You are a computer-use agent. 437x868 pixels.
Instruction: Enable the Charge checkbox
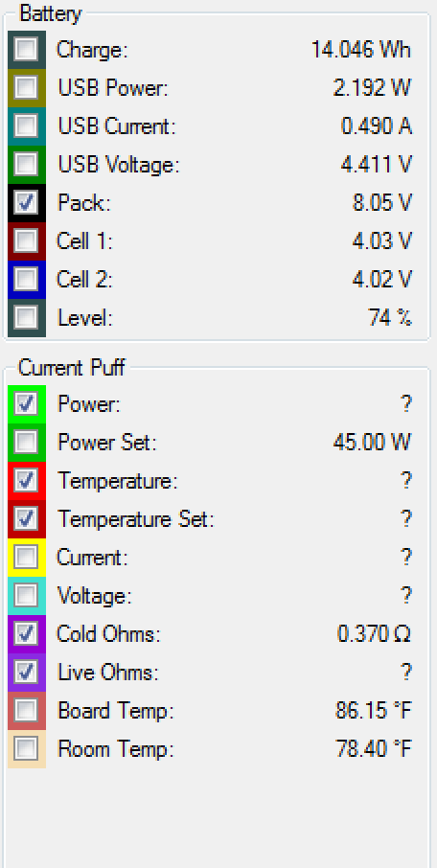pos(26,50)
